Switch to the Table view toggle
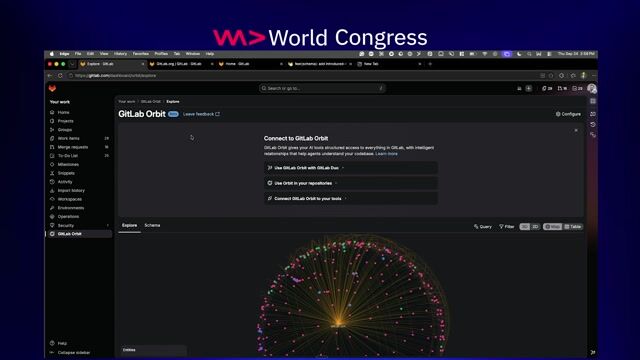The height and width of the screenshot is (360, 640). click(573, 227)
